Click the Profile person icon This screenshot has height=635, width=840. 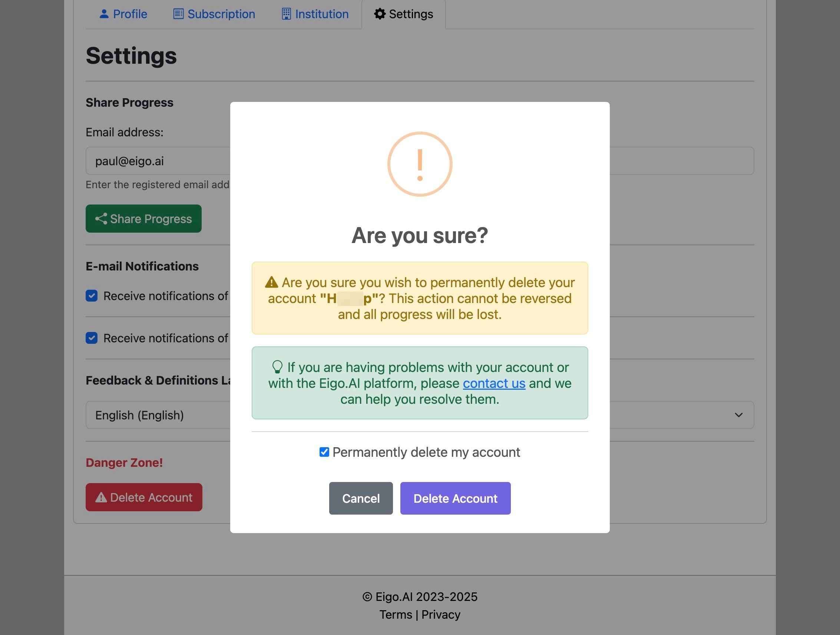coord(104,14)
